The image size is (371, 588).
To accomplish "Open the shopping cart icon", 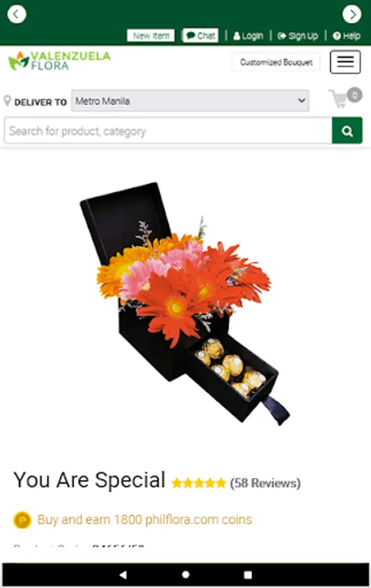I will coord(345,97).
